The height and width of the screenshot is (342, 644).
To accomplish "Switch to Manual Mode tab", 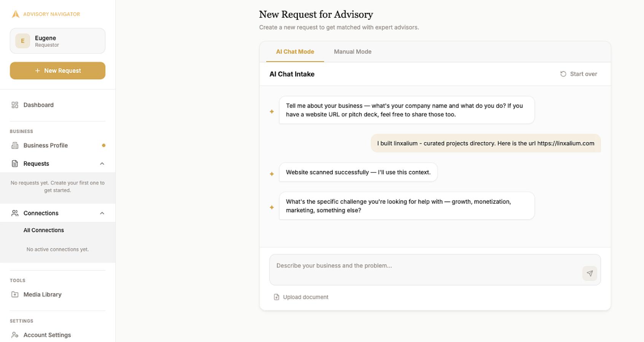I will [x=353, y=52].
